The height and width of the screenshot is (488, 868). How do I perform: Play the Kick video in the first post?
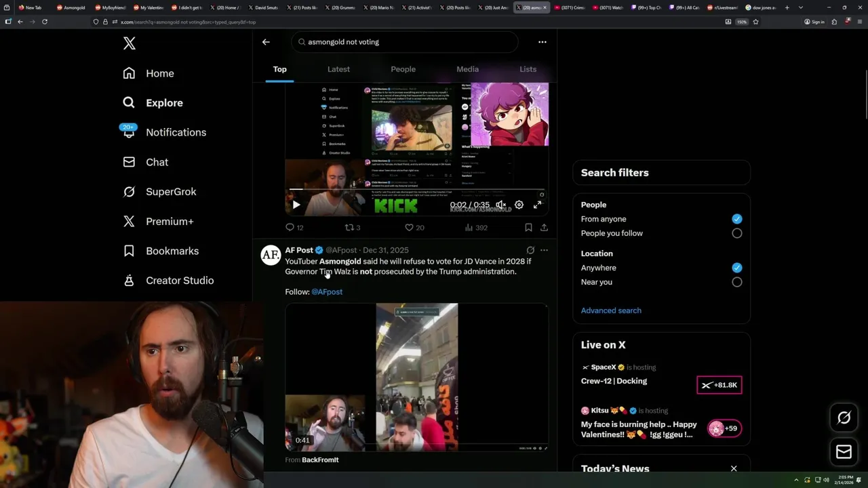(x=296, y=205)
